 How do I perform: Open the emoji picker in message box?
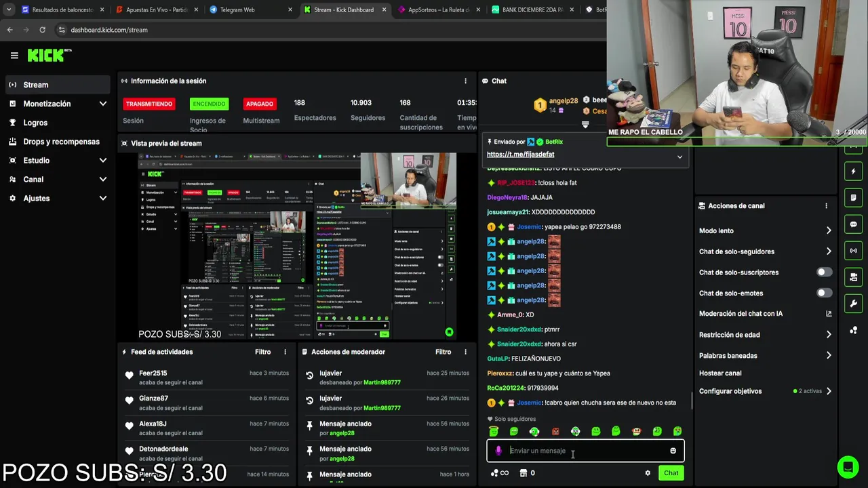(673, 451)
